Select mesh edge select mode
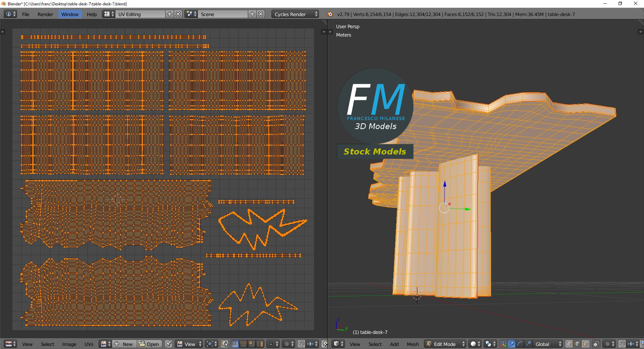This screenshot has width=644, height=349. tap(577, 344)
